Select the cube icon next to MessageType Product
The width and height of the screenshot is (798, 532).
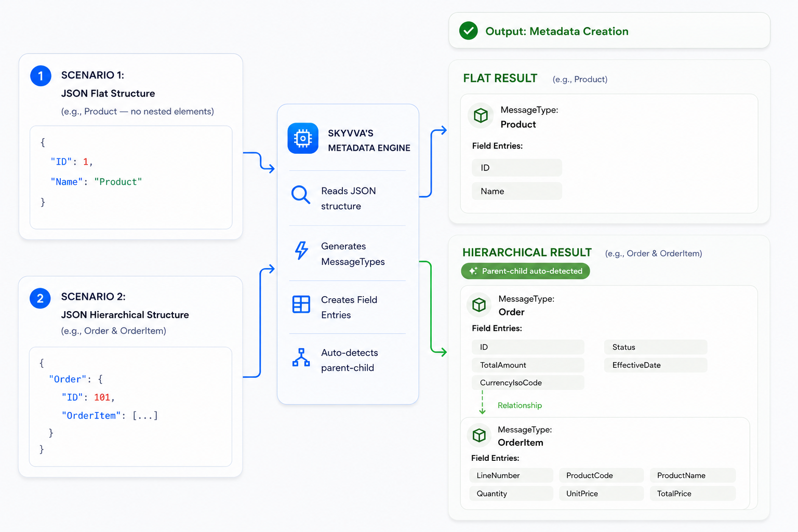tap(481, 115)
